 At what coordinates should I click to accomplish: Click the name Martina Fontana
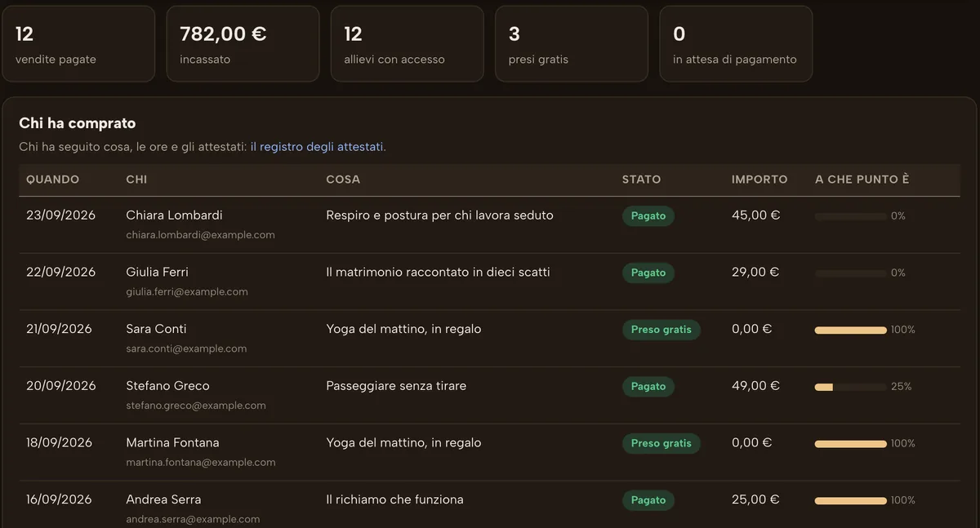tap(172, 442)
